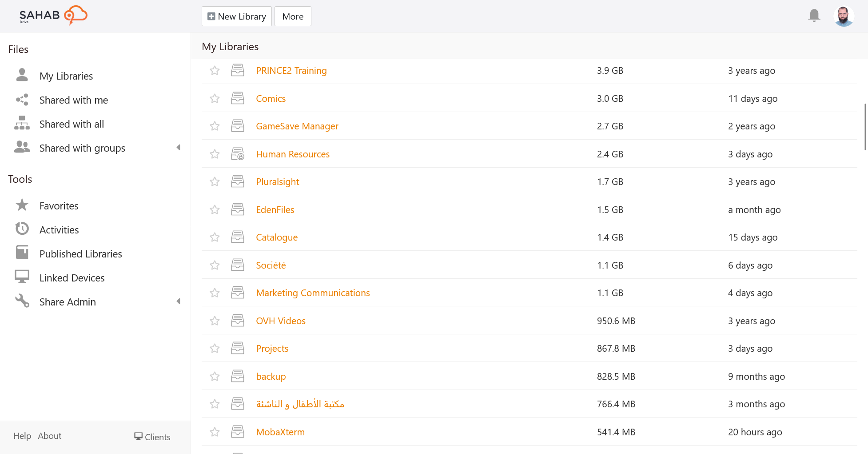Click the SAHAB Drive logo
The width and height of the screenshot is (868, 454).
click(53, 16)
